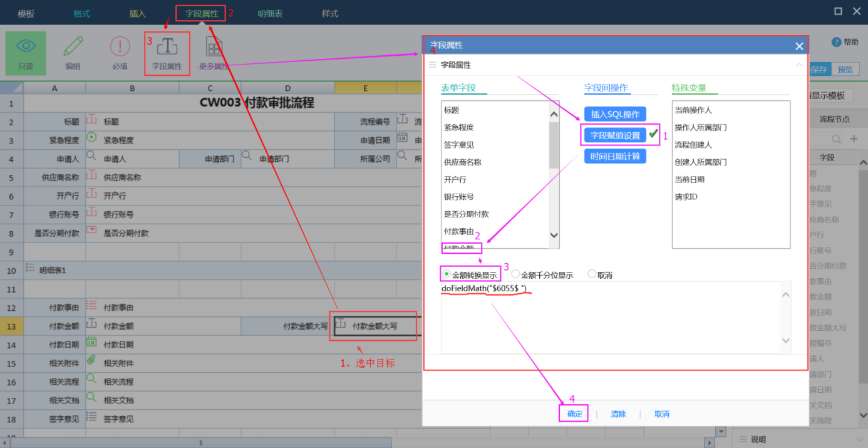
Task: Open the 插入 tab
Action: 137,13
